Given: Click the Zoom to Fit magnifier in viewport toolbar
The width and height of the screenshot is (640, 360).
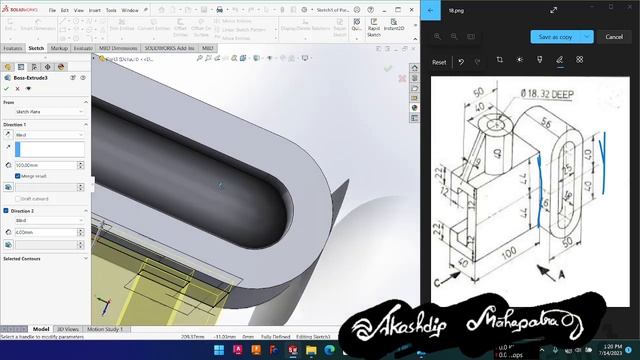Looking at the screenshot, I should pyautogui.click(x=200, y=59).
